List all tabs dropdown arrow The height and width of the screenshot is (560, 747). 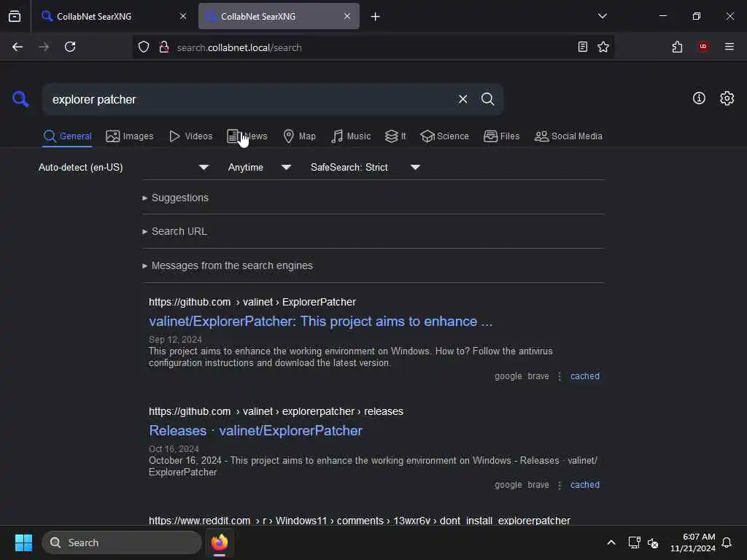click(602, 16)
